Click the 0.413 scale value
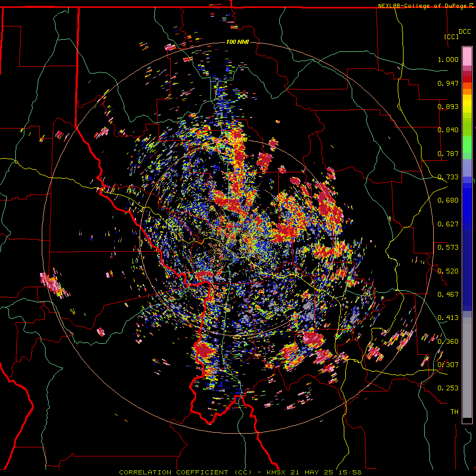The width and height of the screenshot is (476, 476). [448, 318]
